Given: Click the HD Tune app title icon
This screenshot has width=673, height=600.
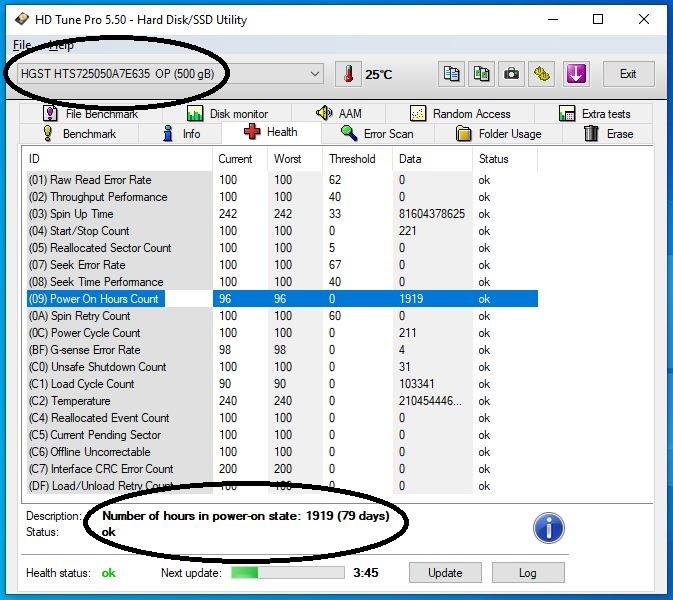Looking at the screenshot, I should (x=21, y=19).
